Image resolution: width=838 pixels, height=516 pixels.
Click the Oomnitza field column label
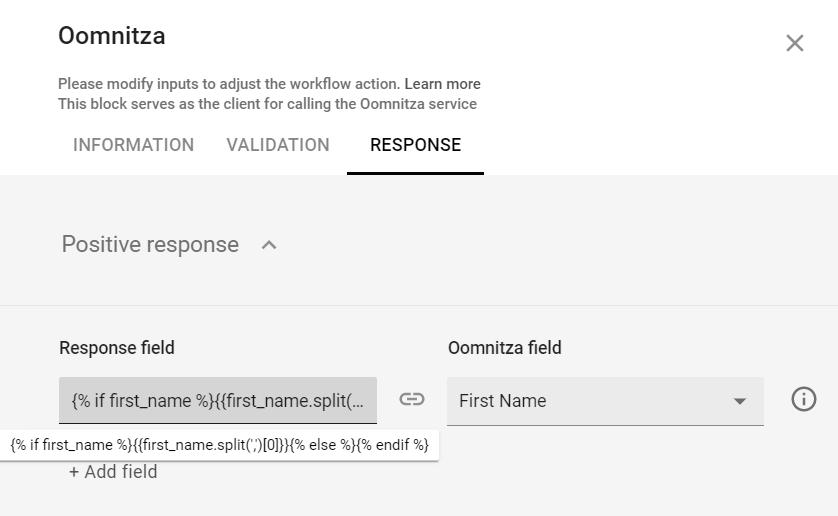coord(504,348)
